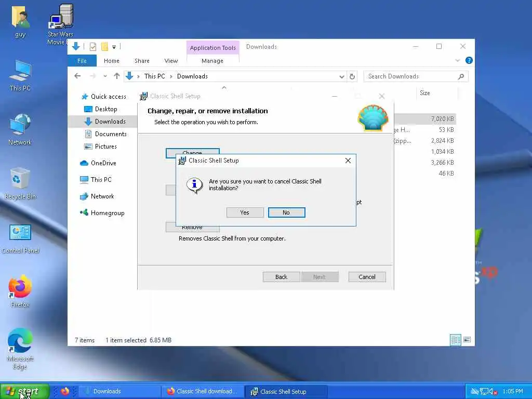Image resolution: width=532 pixels, height=399 pixels.
Task: Refresh the Downloads folder view
Action: coord(352,77)
